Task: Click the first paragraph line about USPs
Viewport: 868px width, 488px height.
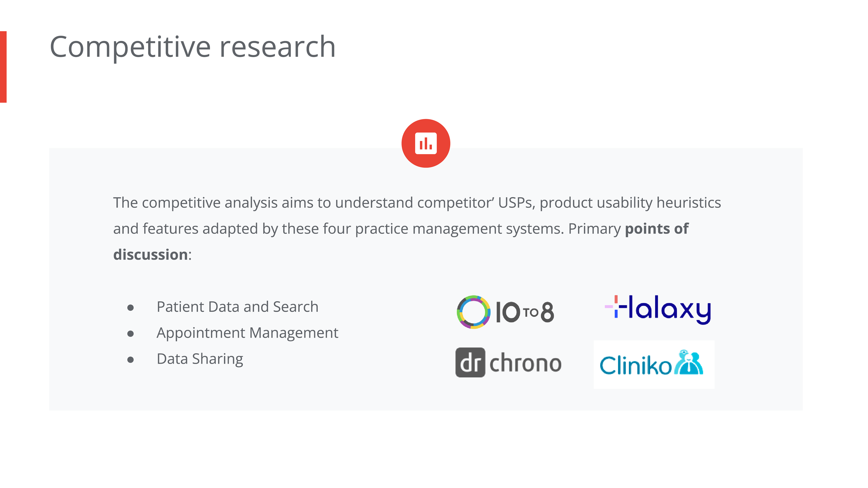Action: [417, 203]
